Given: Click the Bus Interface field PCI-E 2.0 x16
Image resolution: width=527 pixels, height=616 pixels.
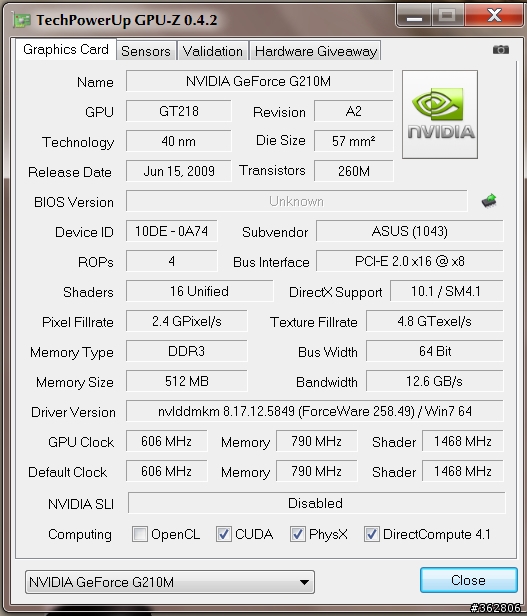Looking at the screenshot, I should 409,261.
